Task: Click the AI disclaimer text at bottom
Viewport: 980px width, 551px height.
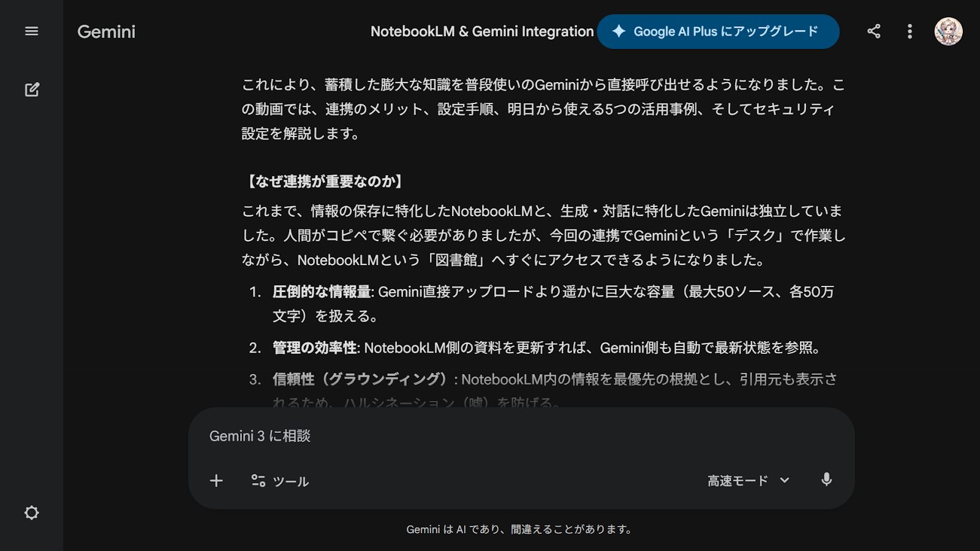Action: pos(519,530)
